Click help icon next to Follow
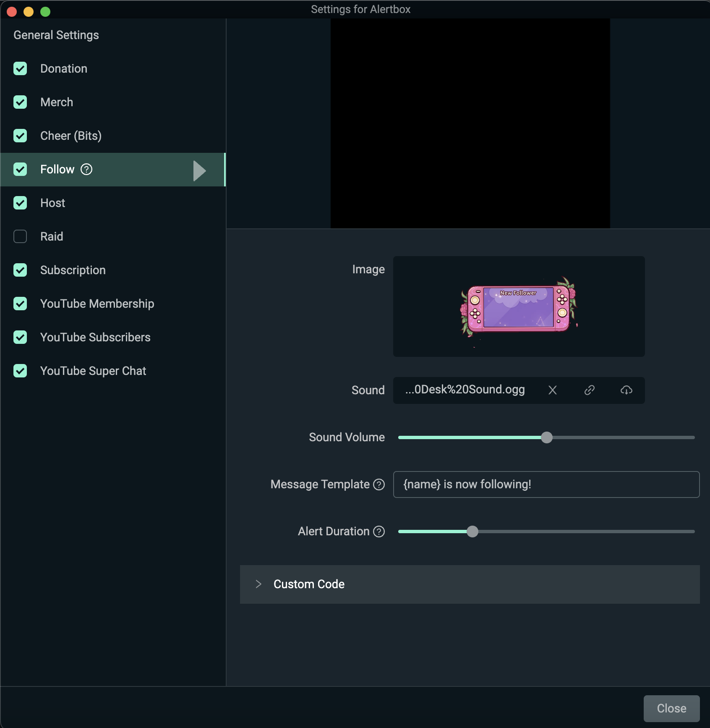Viewport: 710px width, 728px height. coord(86,169)
